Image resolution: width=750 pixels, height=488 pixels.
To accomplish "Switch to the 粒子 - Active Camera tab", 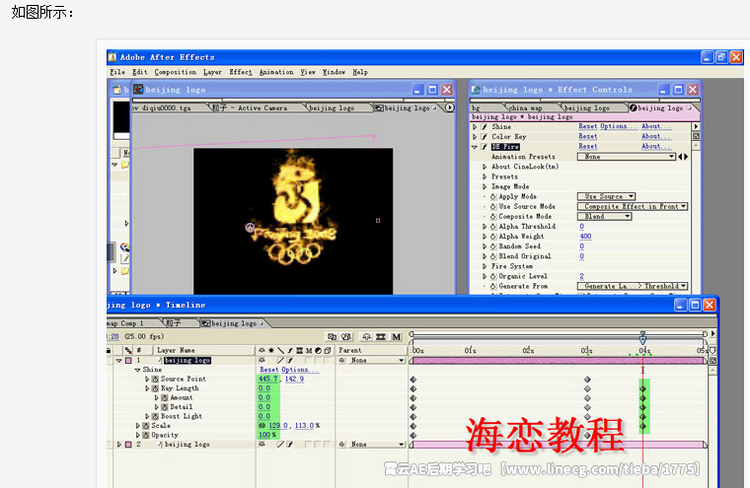I will (x=250, y=108).
